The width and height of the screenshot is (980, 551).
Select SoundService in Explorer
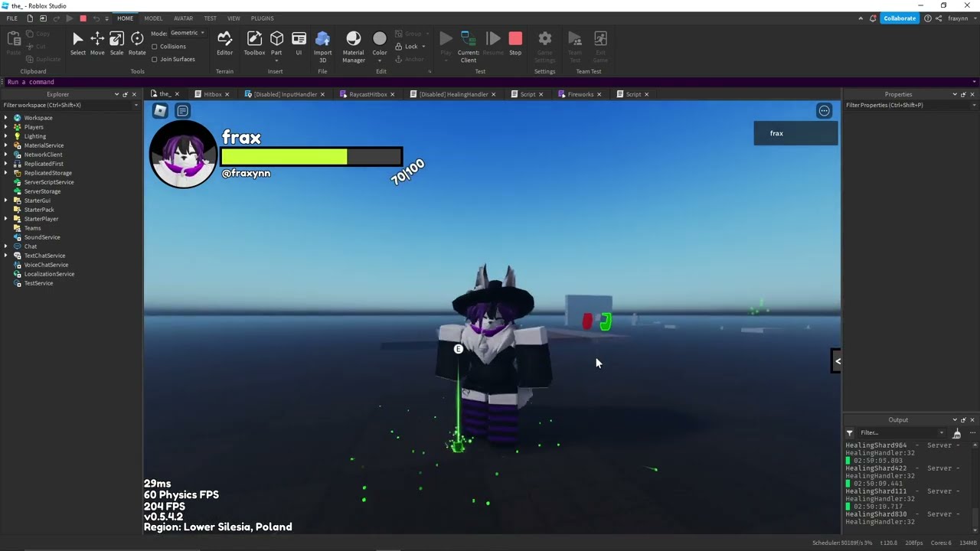click(42, 237)
